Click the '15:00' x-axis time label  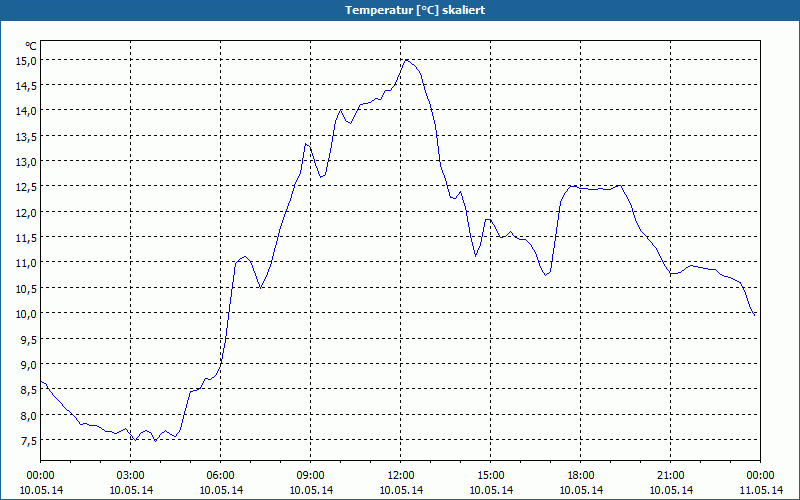pos(491,476)
